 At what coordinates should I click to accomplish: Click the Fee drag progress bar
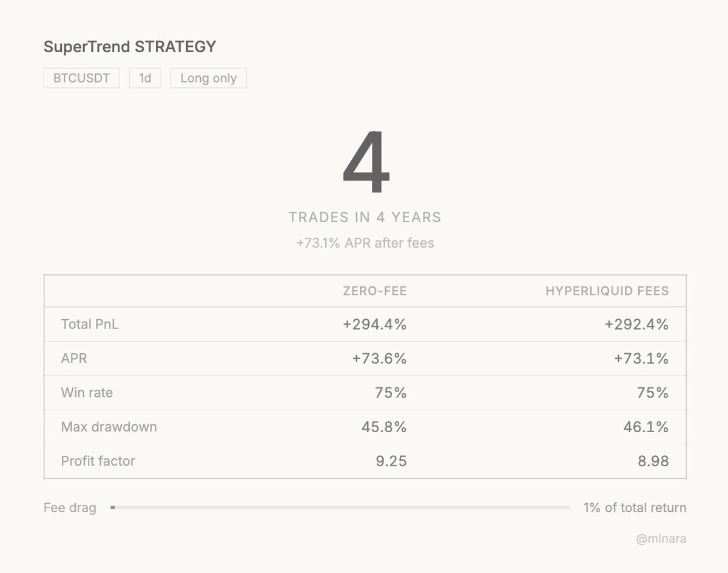coord(340,507)
